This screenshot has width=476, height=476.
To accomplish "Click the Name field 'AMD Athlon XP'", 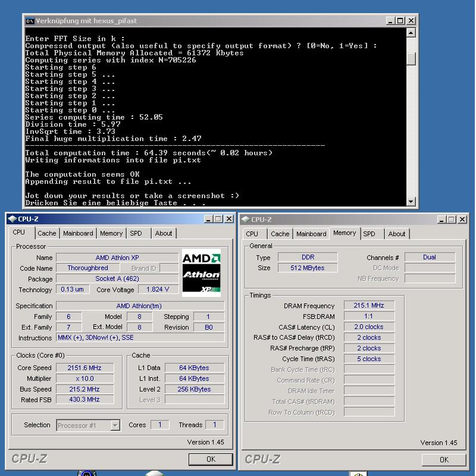I will pyautogui.click(x=117, y=258).
